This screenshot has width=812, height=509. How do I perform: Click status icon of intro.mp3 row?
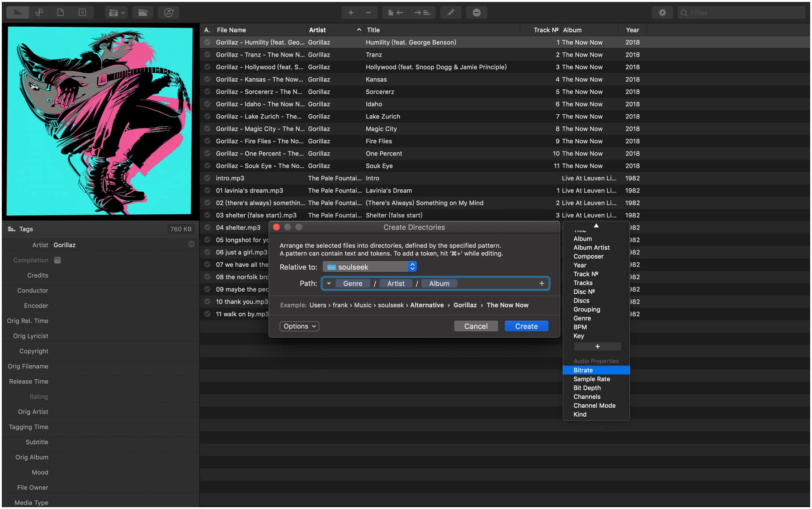[207, 178]
